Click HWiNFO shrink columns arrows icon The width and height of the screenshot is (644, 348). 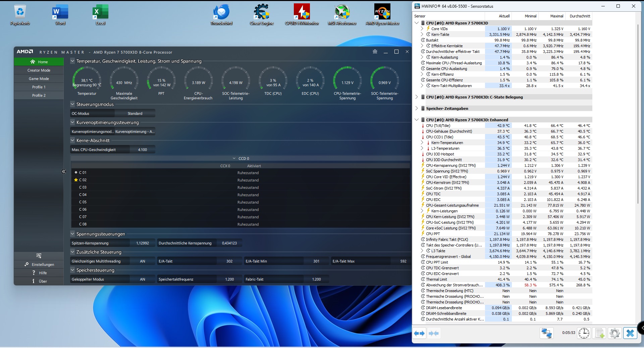coord(434,333)
